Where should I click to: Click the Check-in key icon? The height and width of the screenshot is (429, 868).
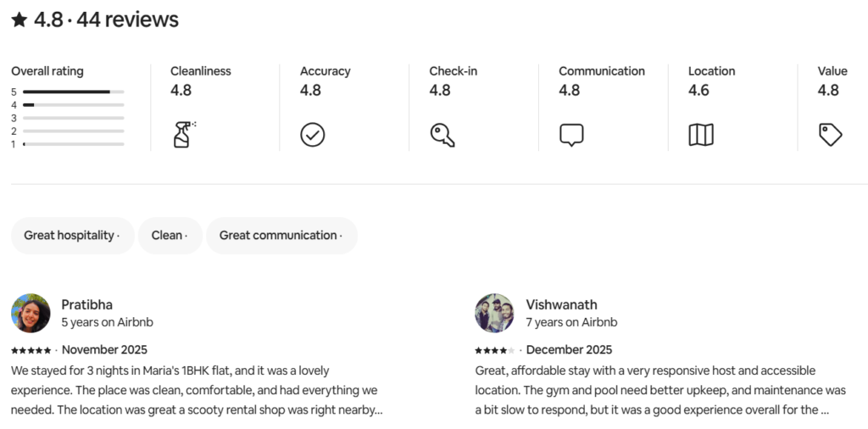point(442,135)
